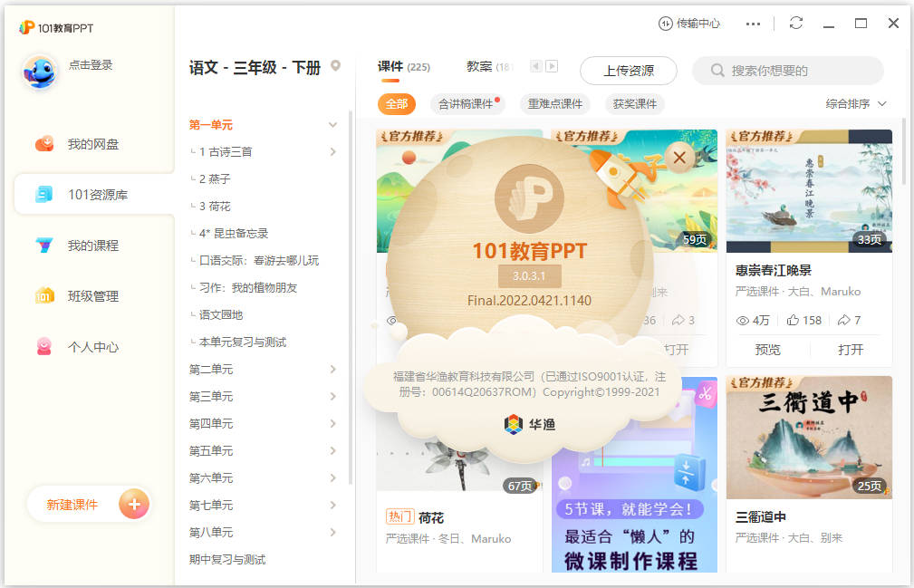Click the orange plus new courseware icon
The height and width of the screenshot is (588, 914).
coord(134,504)
